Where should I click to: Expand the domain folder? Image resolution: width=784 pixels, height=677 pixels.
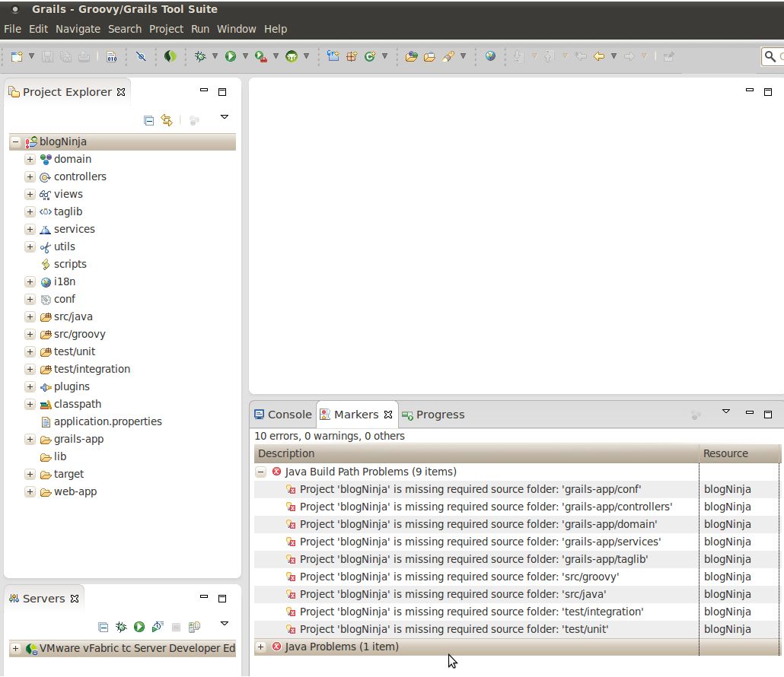pos(30,160)
